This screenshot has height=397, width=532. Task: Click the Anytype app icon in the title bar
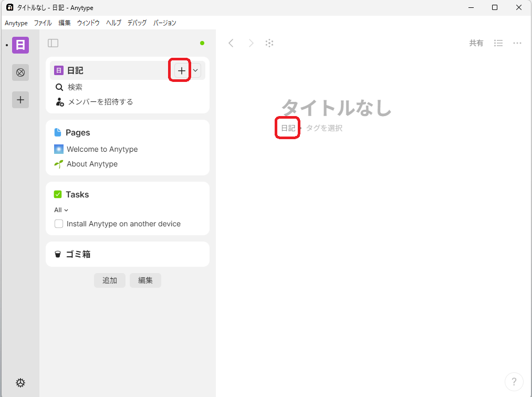pos(10,7)
